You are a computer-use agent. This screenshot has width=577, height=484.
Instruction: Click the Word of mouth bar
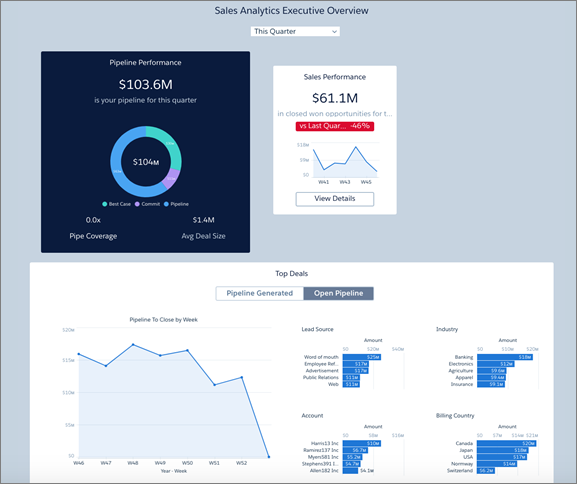(362, 357)
